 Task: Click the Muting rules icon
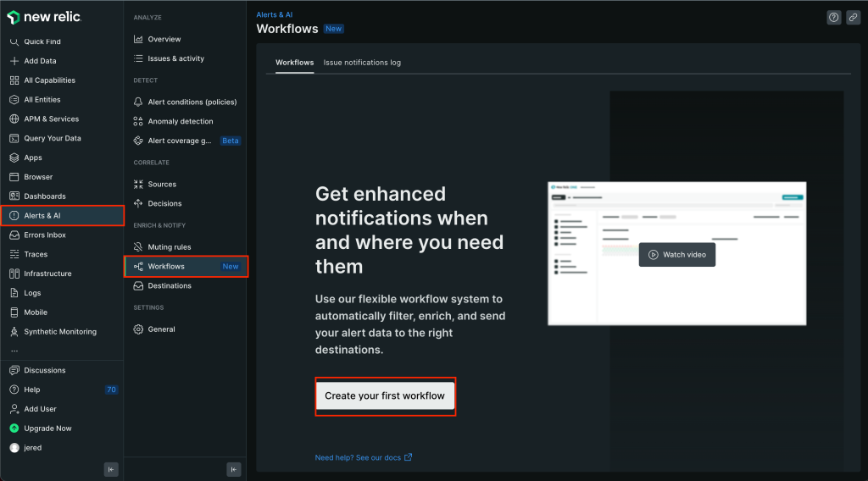pos(138,247)
